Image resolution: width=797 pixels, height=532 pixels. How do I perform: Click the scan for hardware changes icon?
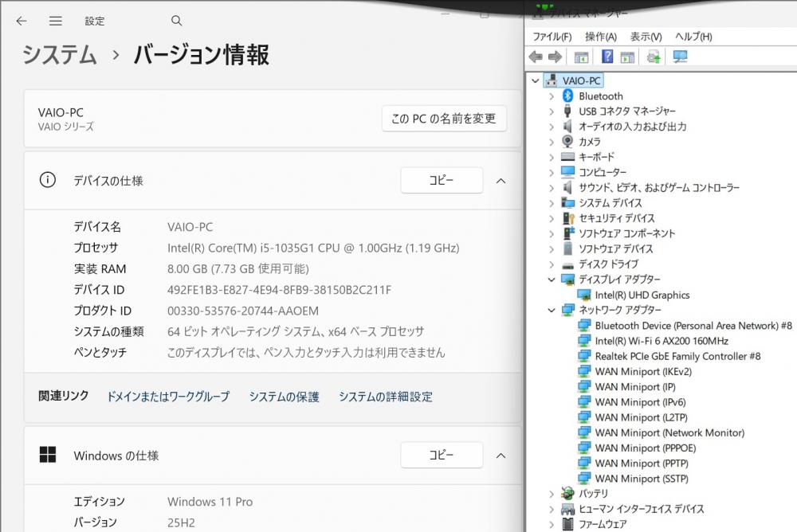(654, 57)
